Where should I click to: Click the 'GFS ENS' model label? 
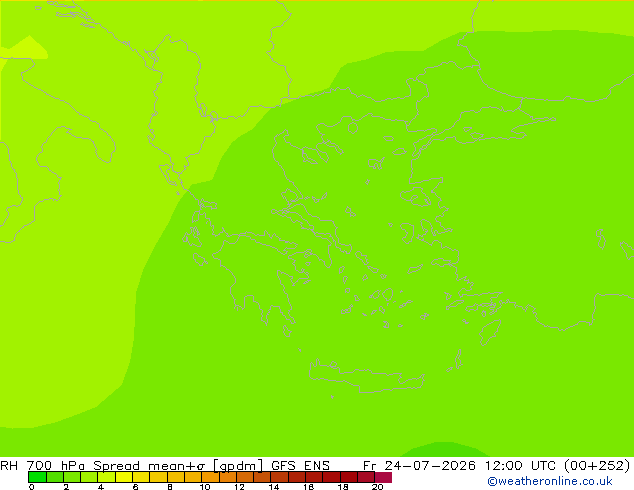[300, 465]
